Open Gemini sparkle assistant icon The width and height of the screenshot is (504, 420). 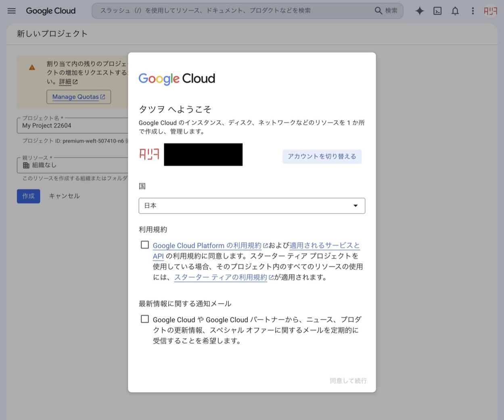[420, 11]
